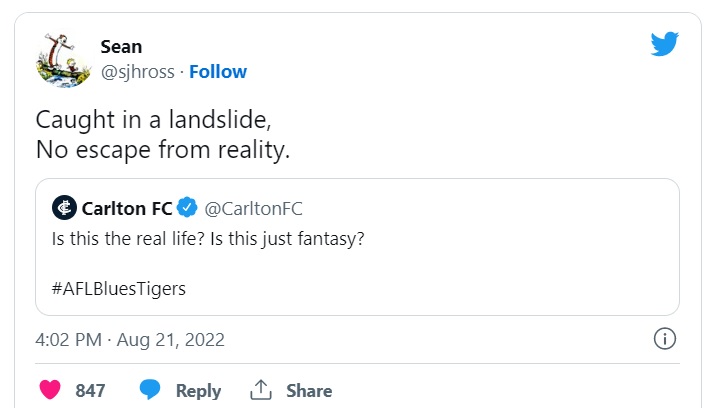Click the display name Sean

[121, 47]
